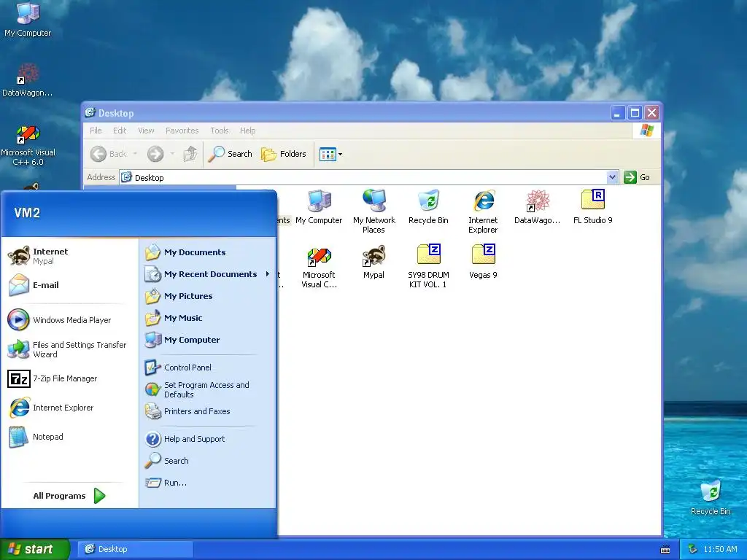Open Recycle Bin on the desktop wallpaper
The image size is (747, 560).
coord(711,497)
